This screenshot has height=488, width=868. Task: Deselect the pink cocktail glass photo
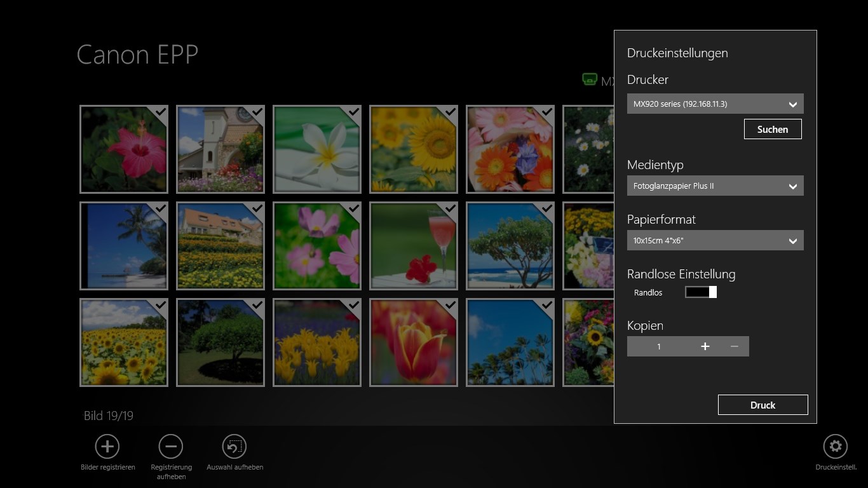click(x=414, y=246)
